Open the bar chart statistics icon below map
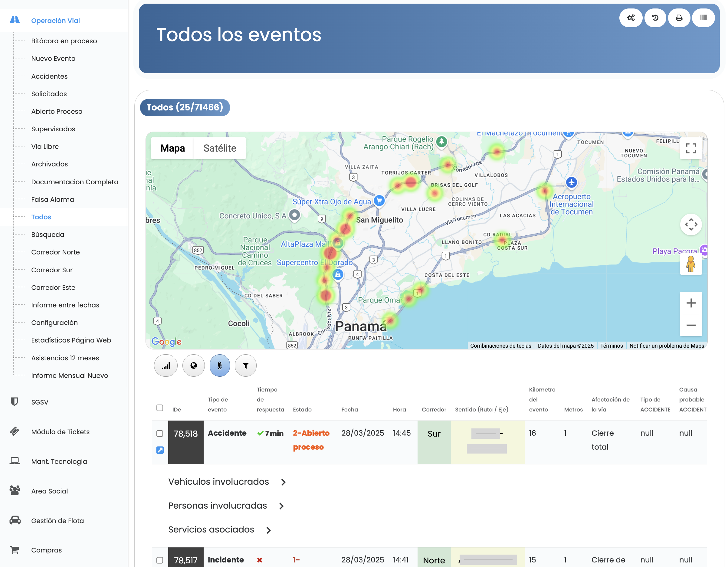 [166, 365]
